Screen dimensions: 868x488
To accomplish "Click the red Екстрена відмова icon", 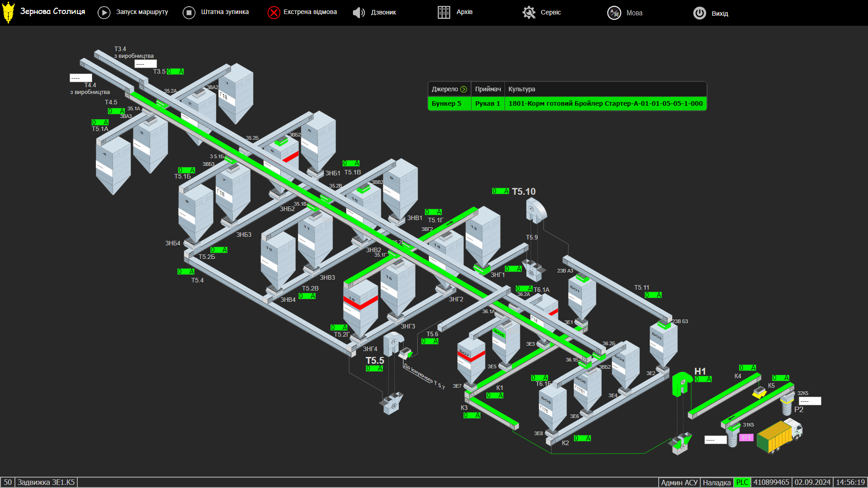I will (274, 13).
